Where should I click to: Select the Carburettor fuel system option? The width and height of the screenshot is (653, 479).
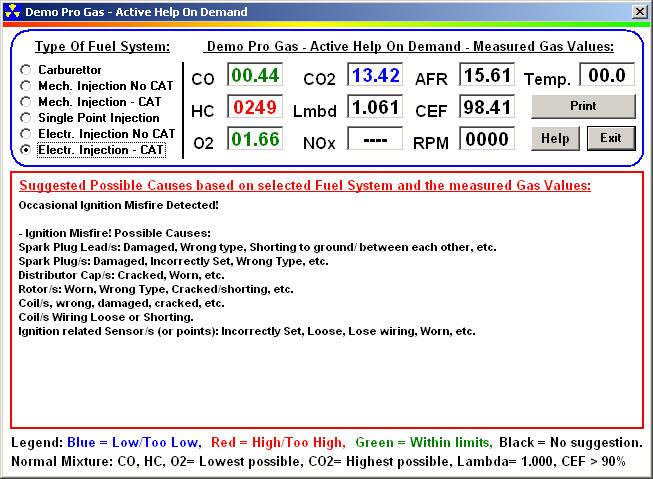26,70
